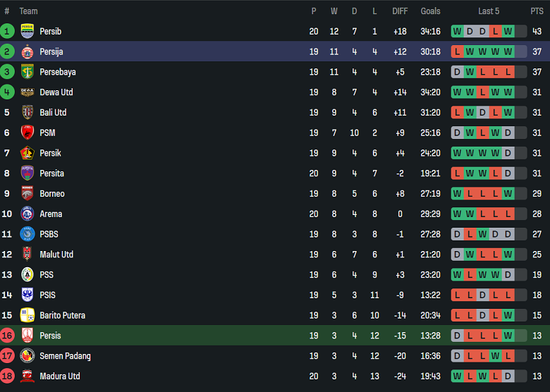The width and height of the screenshot is (550, 392).
Task: Click the Last 5 column header
Action: point(489,11)
